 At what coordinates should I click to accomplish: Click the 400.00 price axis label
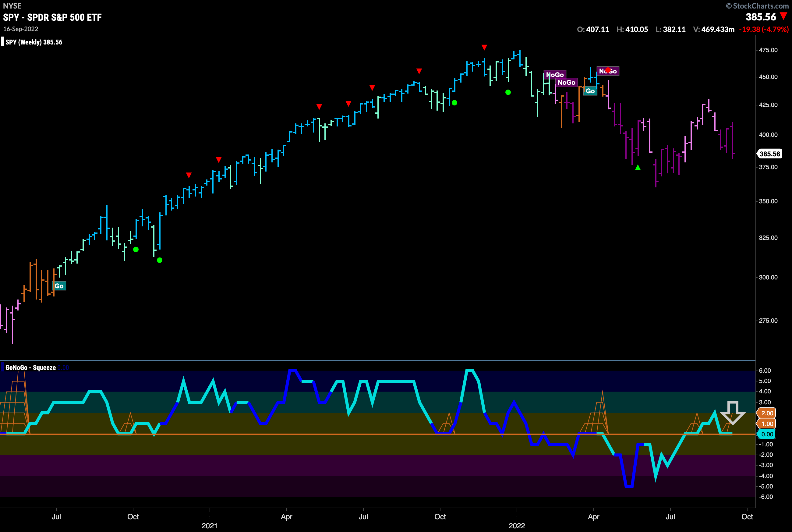click(x=768, y=135)
